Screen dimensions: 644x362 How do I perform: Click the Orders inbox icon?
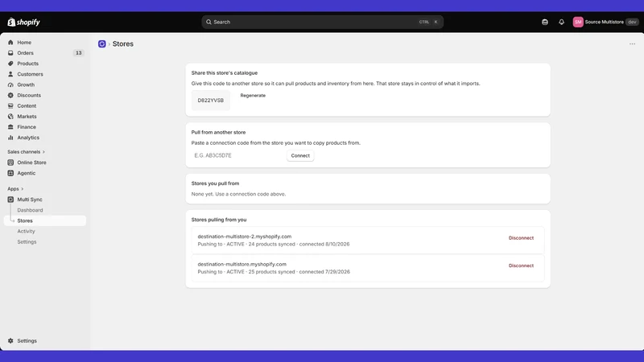tap(10, 53)
